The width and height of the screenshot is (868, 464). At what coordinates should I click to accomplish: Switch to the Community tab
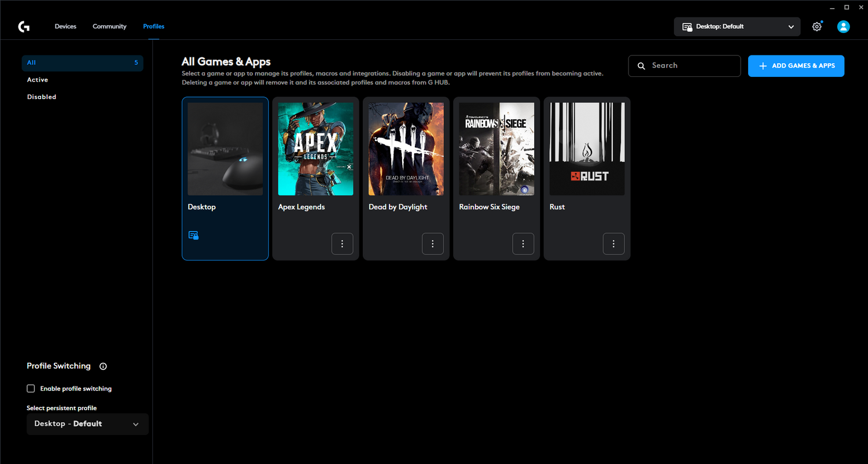[109, 27]
